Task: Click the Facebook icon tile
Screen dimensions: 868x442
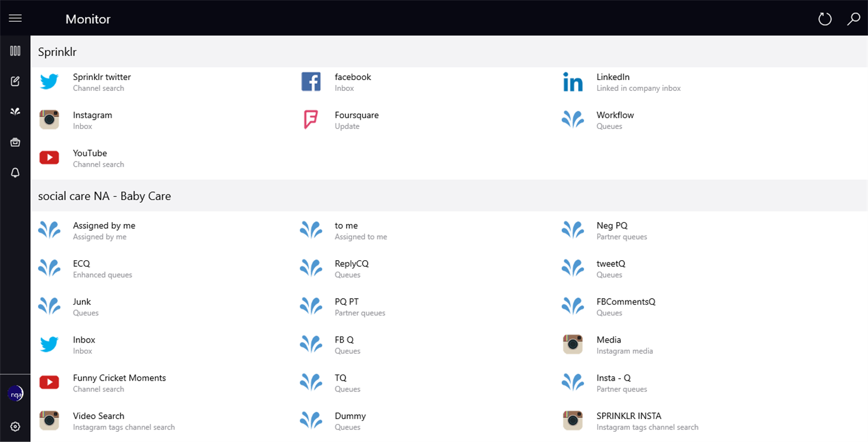Action: 311,82
